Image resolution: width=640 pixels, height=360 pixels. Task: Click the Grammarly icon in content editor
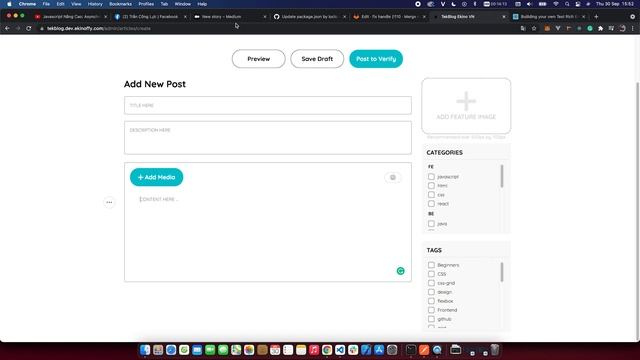coord(400,271)
